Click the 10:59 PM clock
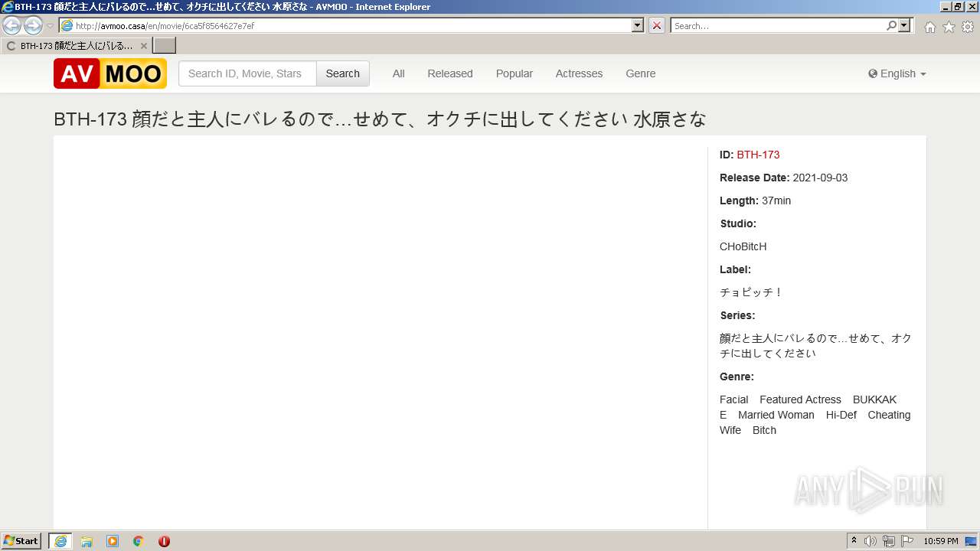The image size is (980, 551). tap(941, 541)
